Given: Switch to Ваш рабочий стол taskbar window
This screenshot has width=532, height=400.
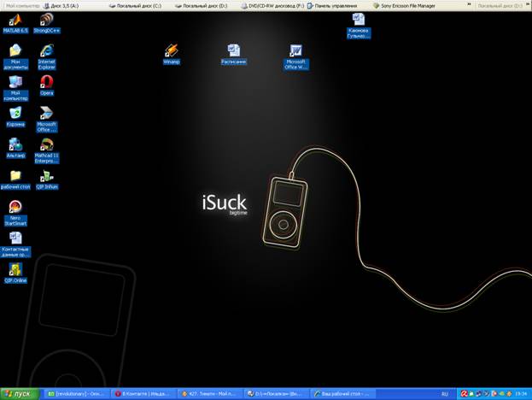Looking at the screenshot, I should 342,394.
